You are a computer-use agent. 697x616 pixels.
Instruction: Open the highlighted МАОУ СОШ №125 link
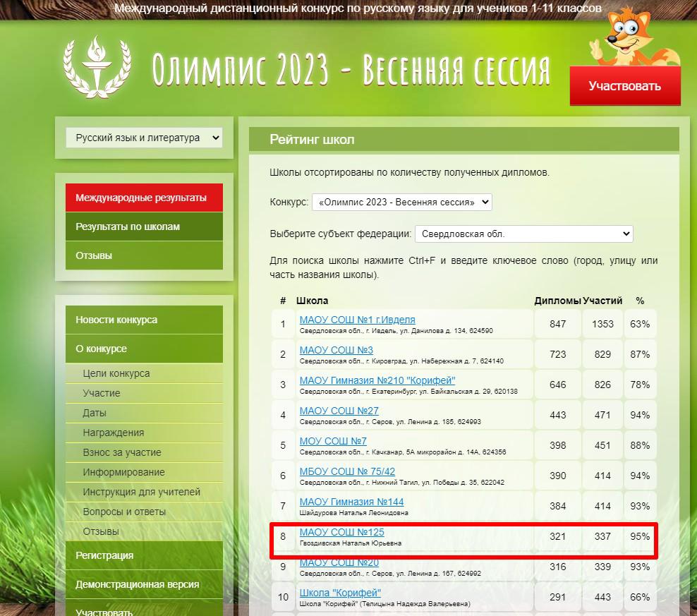coord(341,532)
